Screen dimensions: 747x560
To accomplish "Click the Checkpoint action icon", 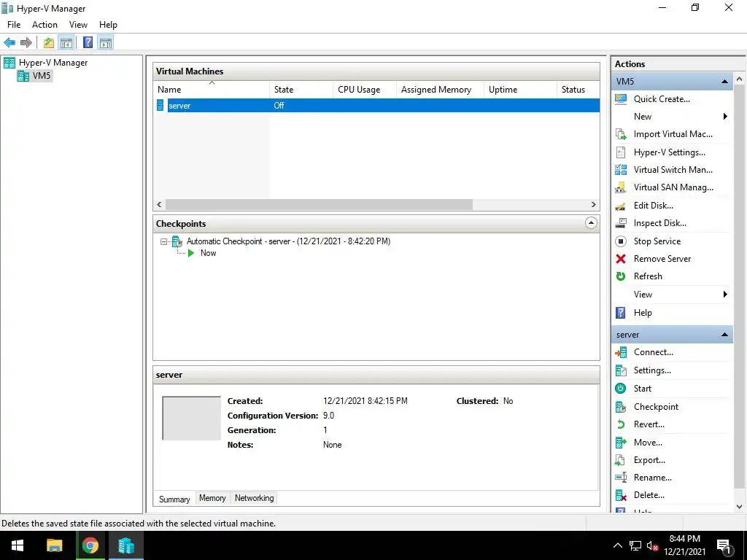I will point(621,407).
